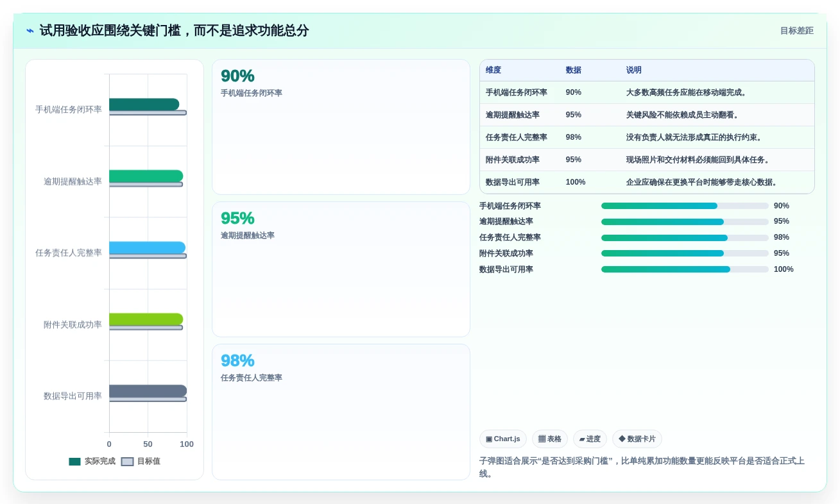The height and width of the screenshot is (504, 840).
Task: Click the 98% value in the table
Action: 573,137
